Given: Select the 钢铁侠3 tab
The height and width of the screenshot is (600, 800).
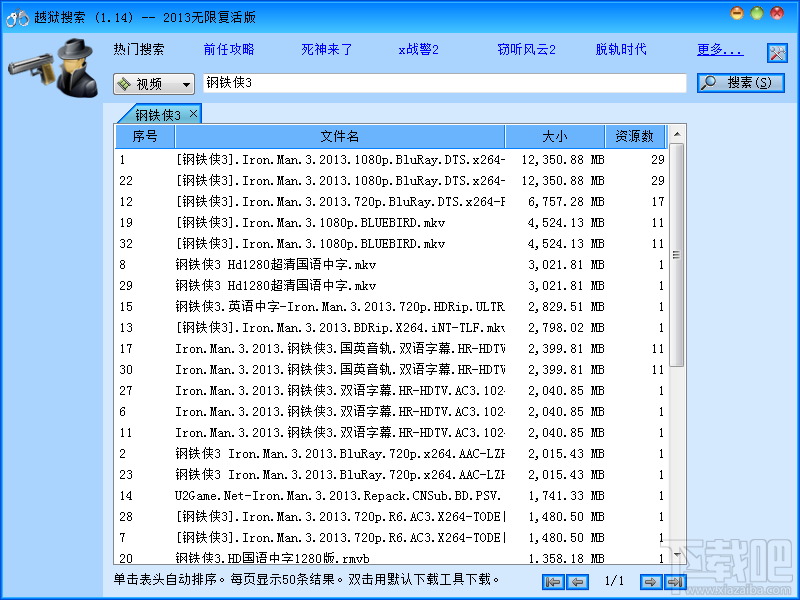Looking at the screenshot, I should pyautogui.click(x=157, y=115).
